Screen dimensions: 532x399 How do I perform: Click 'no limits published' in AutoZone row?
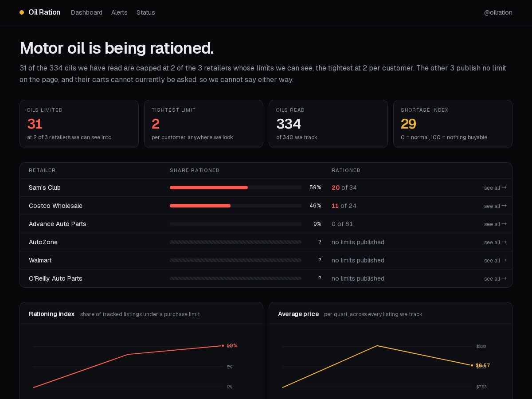tap(358, 242)
